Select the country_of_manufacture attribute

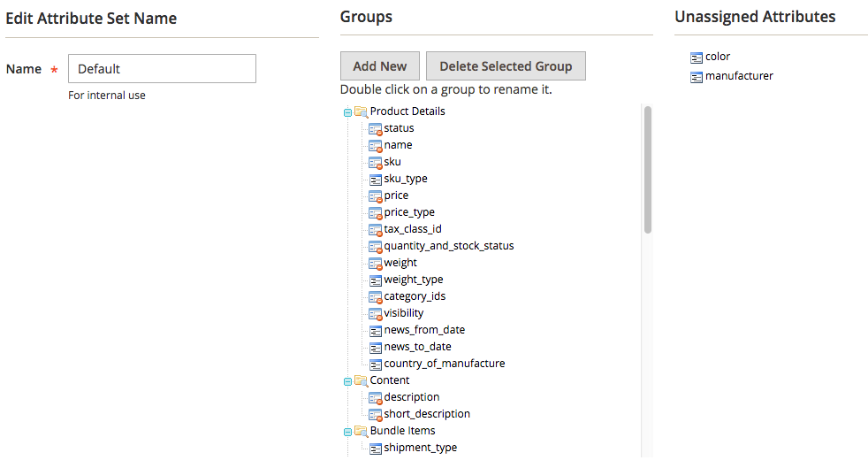(x=444, y=364)
